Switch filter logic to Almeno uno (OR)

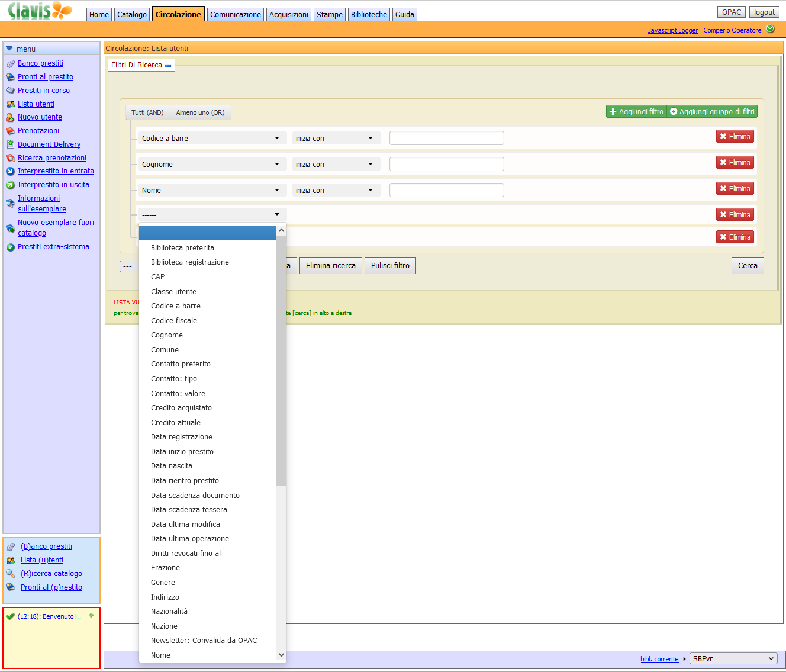[200, 112]
